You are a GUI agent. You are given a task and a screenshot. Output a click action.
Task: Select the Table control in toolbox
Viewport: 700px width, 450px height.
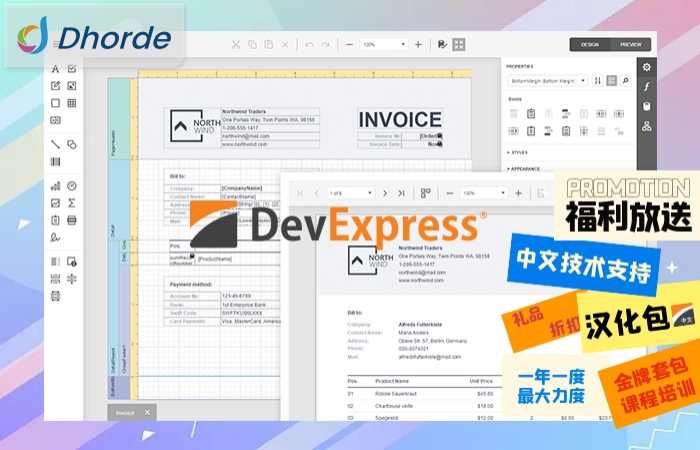point(72,103)
